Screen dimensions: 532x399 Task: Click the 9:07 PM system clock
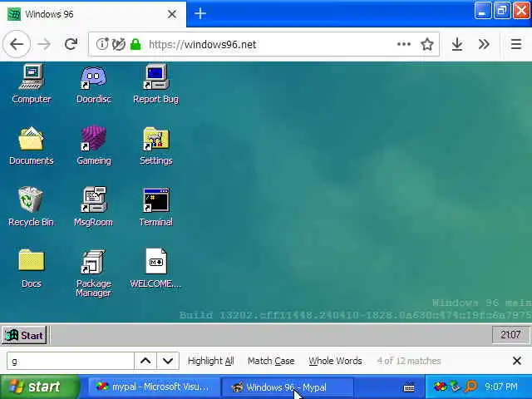pyautogui.click(x=501, y=387)
